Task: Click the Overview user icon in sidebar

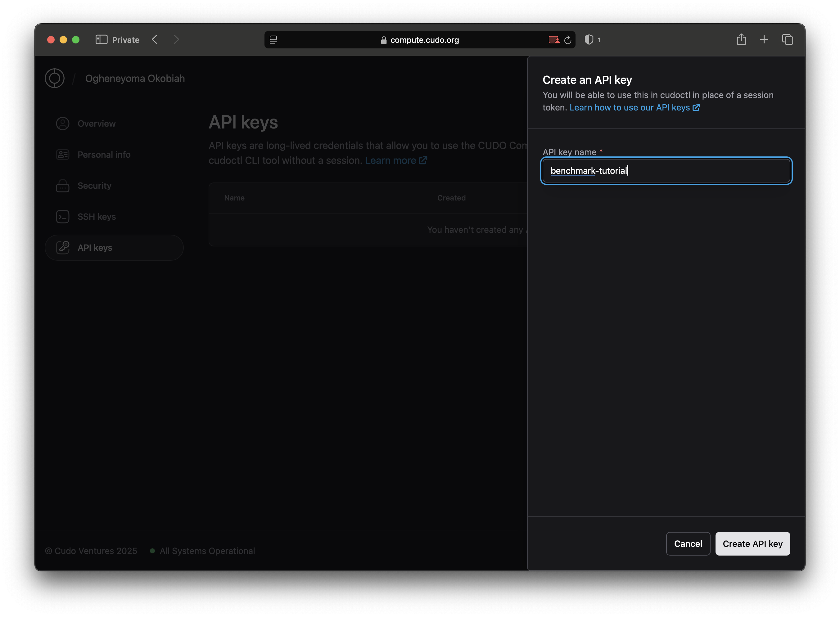Action: (62, 124)
